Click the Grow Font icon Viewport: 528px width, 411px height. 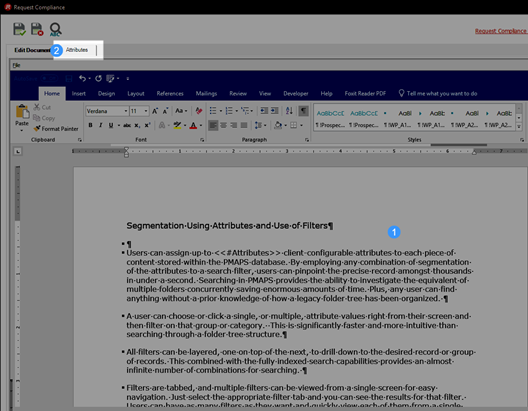coord(155,111)
